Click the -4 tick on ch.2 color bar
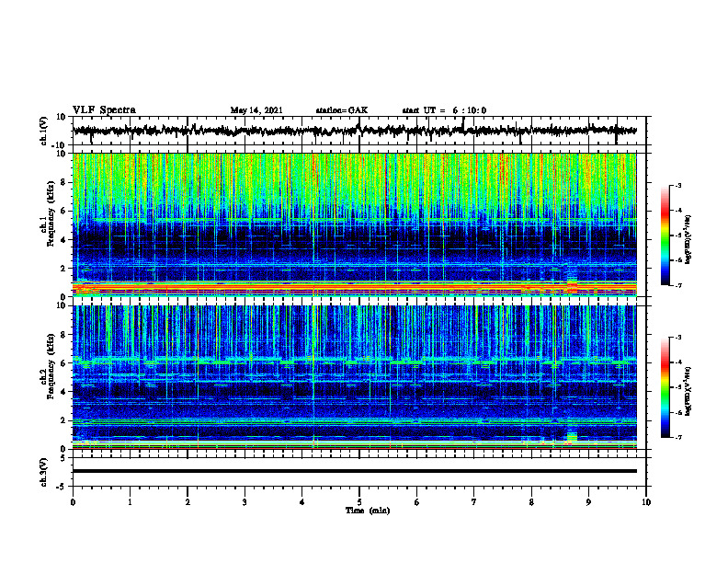This screenshot has width=728, height=563. pos(678,362)
